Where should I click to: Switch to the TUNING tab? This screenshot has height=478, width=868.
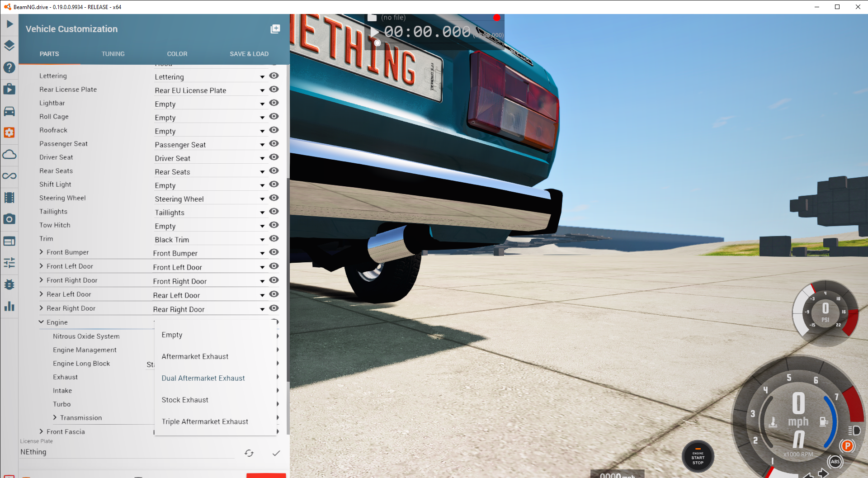click(x=113, y=54)
